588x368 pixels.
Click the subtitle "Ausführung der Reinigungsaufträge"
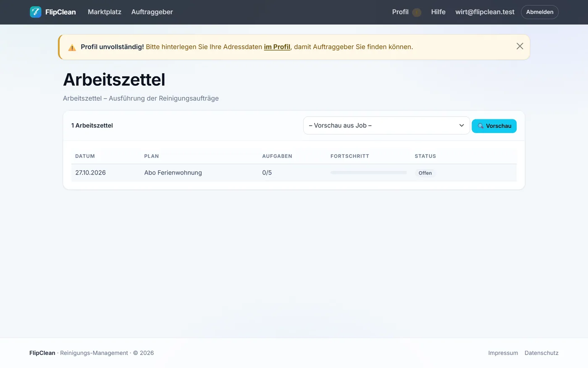[164, 98]
